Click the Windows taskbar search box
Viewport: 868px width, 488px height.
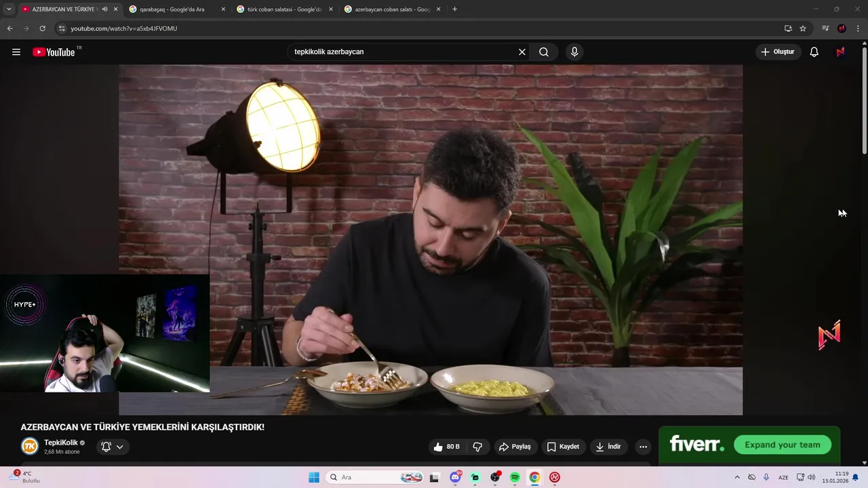coord(376,477)
